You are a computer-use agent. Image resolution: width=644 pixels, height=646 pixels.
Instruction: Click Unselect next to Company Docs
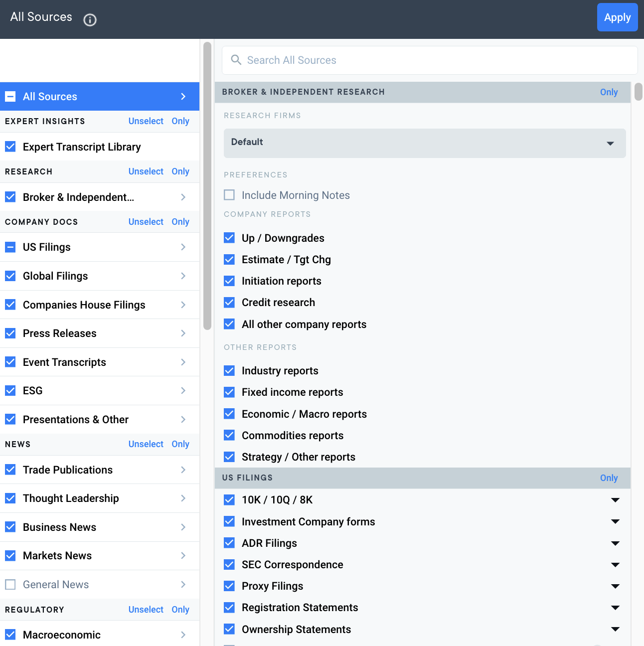pos(146,222)
